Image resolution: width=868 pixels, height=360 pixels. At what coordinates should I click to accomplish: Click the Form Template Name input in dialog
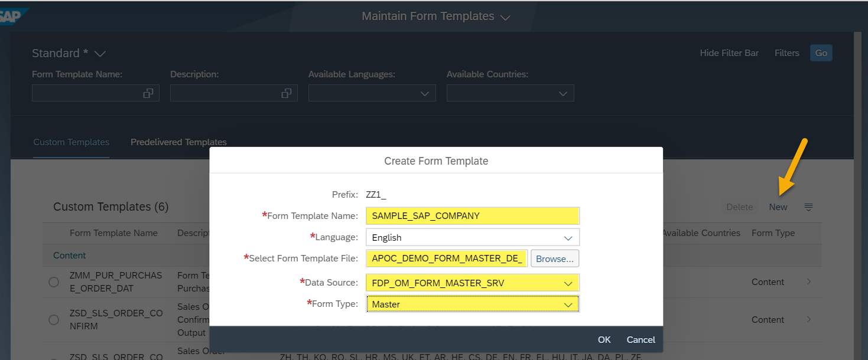473,216
